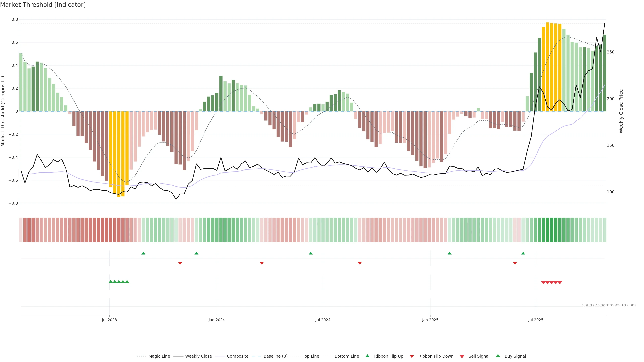Screen dimensions: 644x362
Task: Click the earliest green Ribbon Flip Up marker
Action: (x=143, y=253)
